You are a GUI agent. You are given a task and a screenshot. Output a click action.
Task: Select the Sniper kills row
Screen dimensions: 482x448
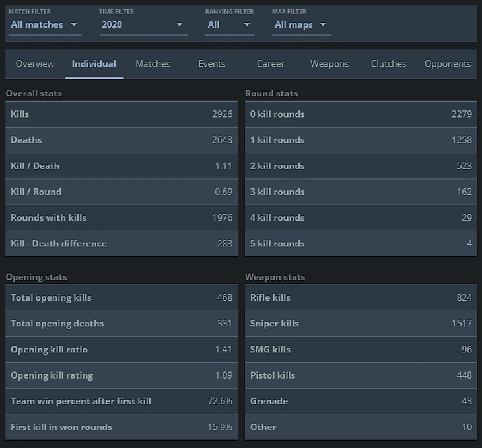pyautogui.click(x=361, y=324)
